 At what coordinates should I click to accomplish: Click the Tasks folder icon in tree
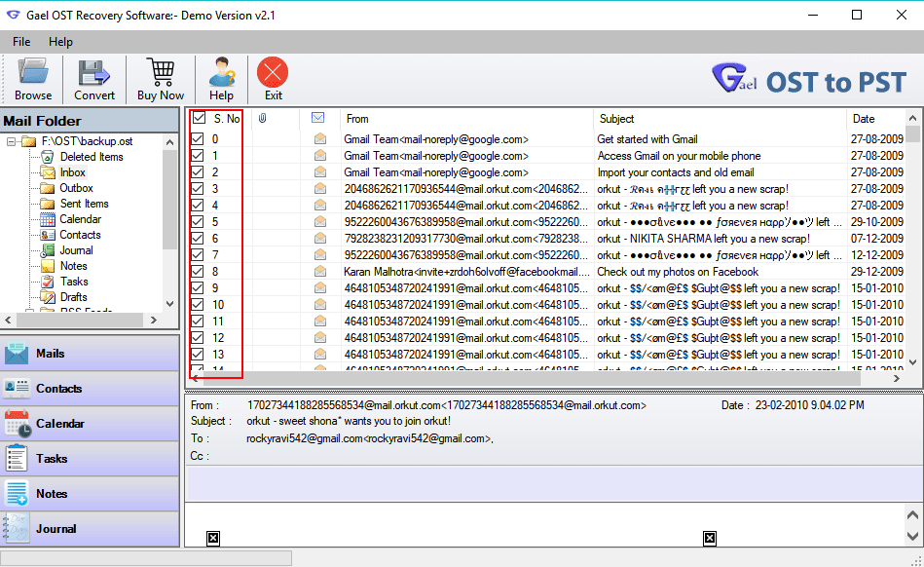pyautogui.click(x=47, y=282)
